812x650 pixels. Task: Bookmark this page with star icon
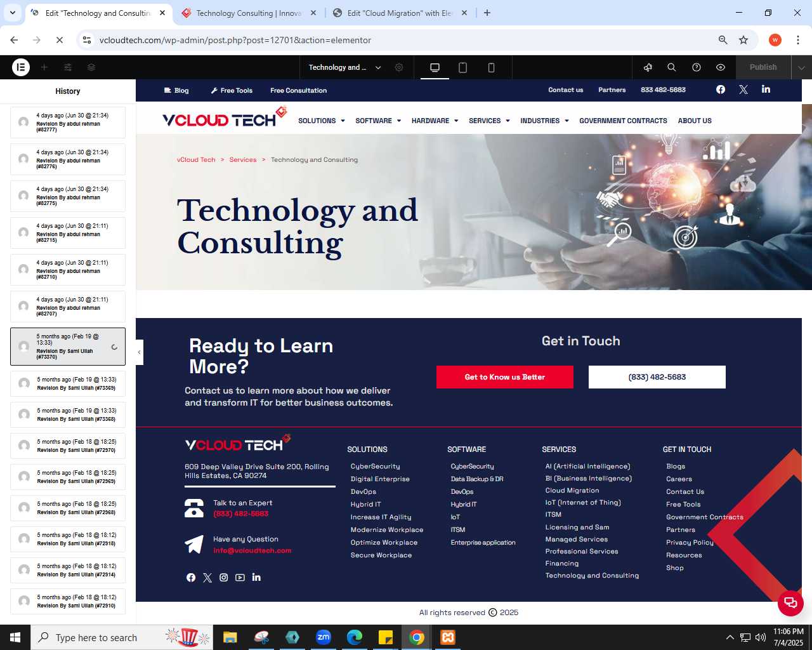click(x=743, y=40)
